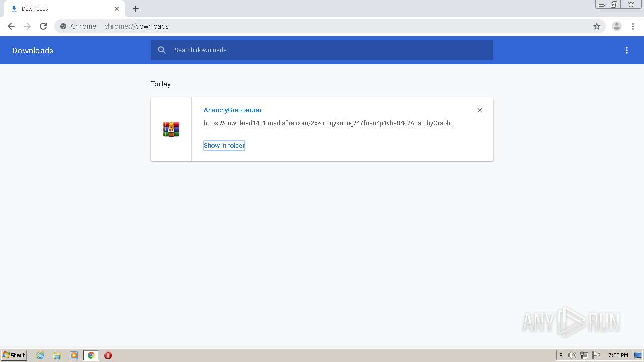Click the forward navigation arrow
Image resolution: width=644 pixels, height=362 pixels.
click(x=27, y=26)
